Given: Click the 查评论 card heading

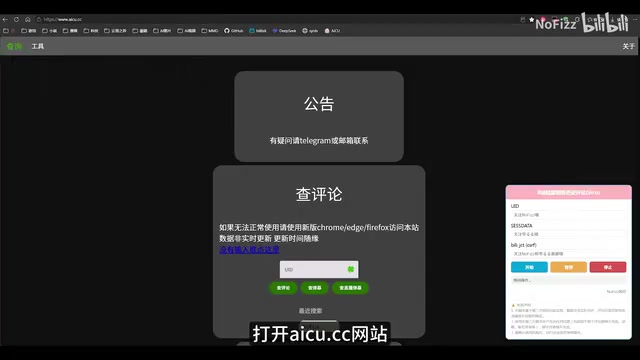Looking at the screenshot, I should 319,194.
